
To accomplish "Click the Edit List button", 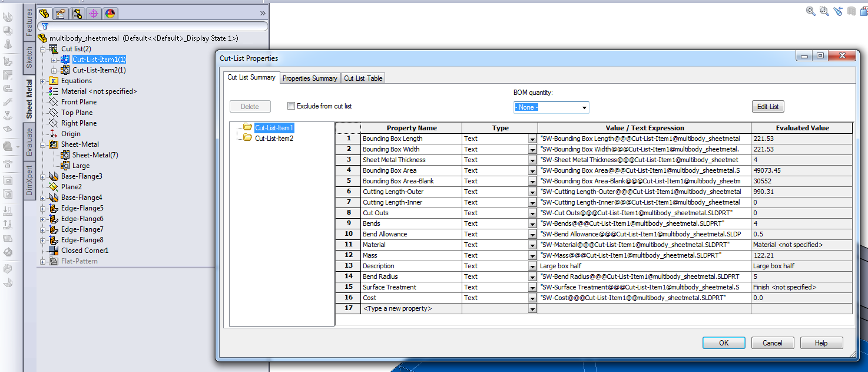I will [x=767, y=107].
